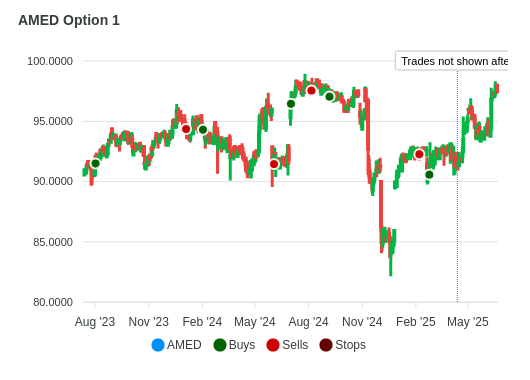Select the sell marker at Feb '25

[419, 154]
